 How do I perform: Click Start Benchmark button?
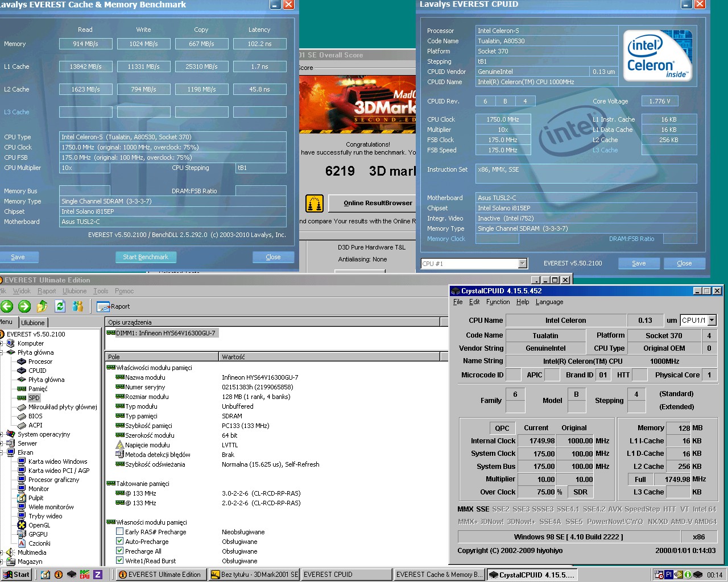(x=146, y=257)
